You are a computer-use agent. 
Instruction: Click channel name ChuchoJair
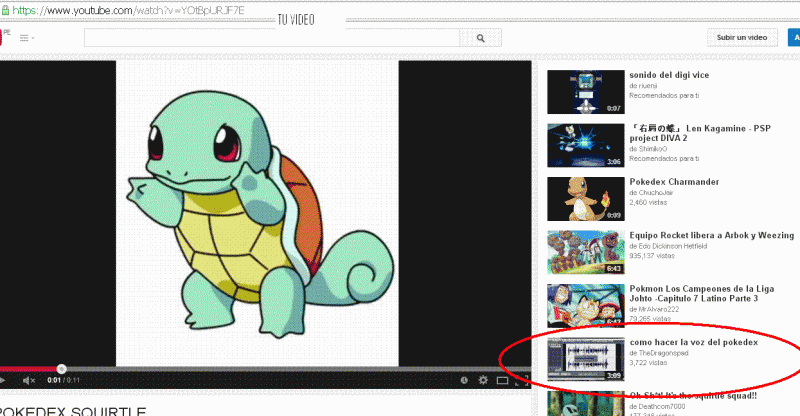click(655, 193)
